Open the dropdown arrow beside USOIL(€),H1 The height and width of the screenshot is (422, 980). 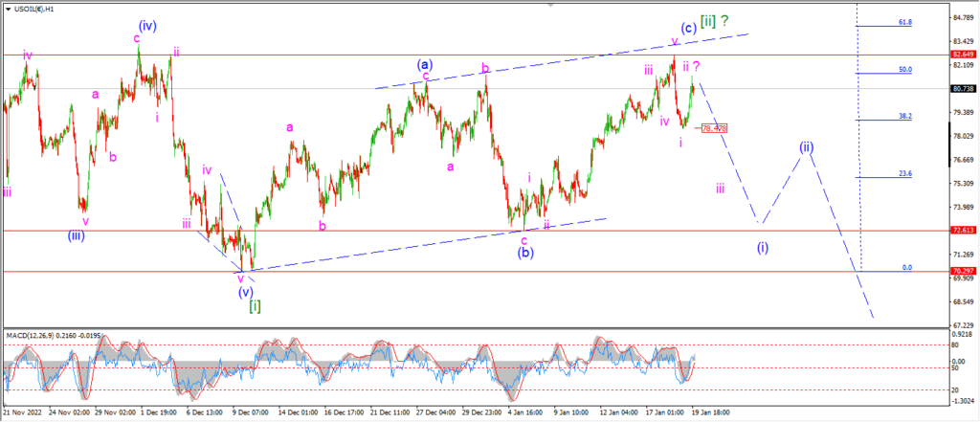click(8, 9)
